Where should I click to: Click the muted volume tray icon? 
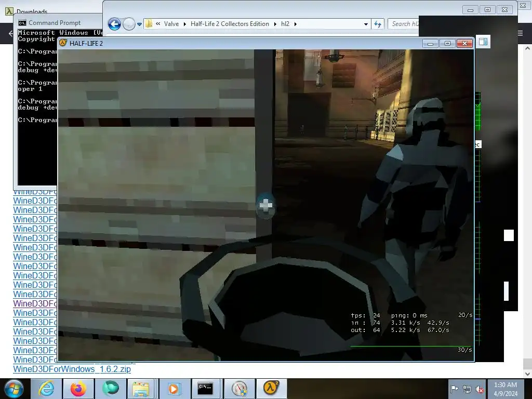(480, 389)
